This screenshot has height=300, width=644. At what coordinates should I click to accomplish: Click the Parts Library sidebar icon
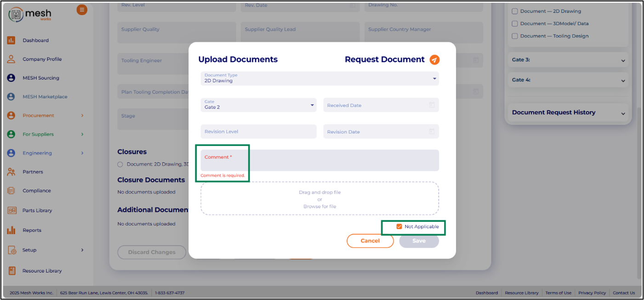12,211
